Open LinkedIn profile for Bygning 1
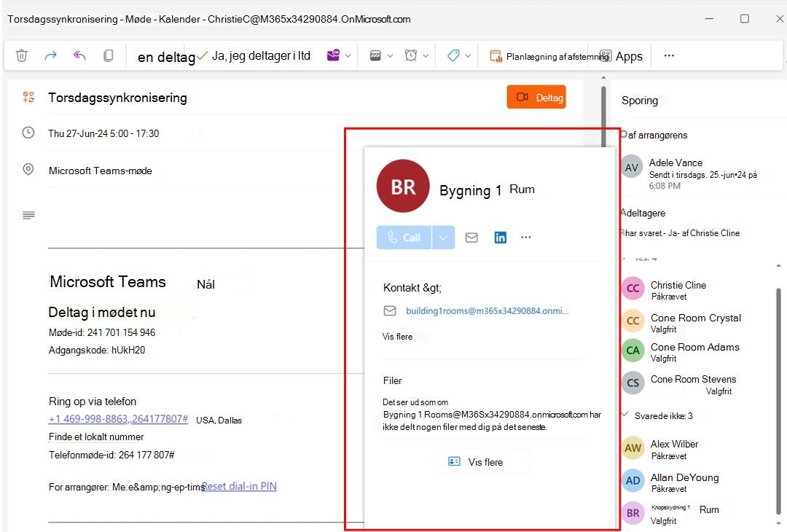The width and height of the screenshot is (787, 532). tap(501, 238)
